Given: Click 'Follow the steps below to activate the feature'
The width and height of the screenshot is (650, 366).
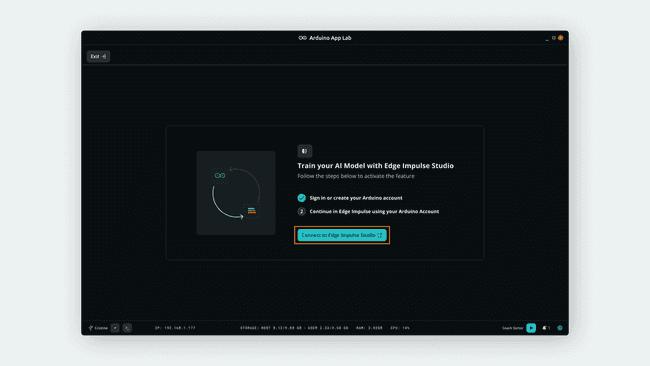Looking at the screenshot, I should [356, 176].
